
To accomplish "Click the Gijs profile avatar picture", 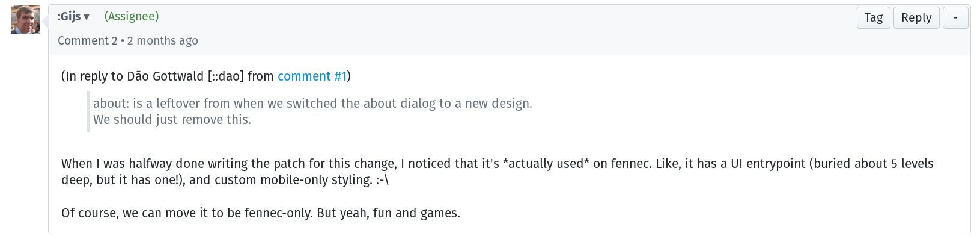I will click(25, 19).
